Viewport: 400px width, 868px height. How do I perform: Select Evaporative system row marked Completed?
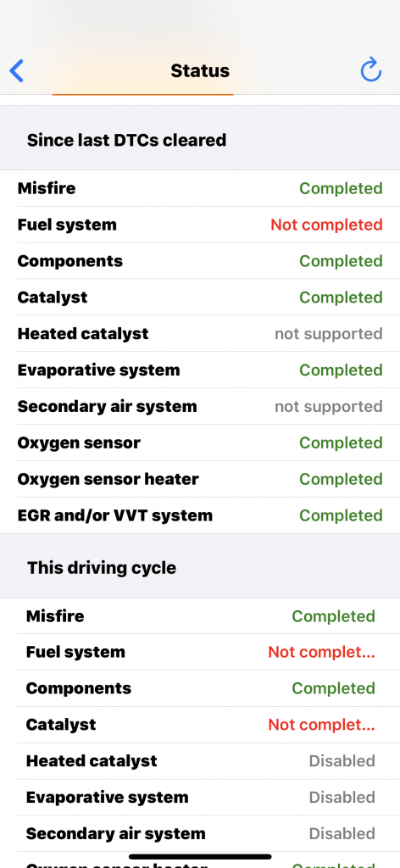tap(200, 370)
